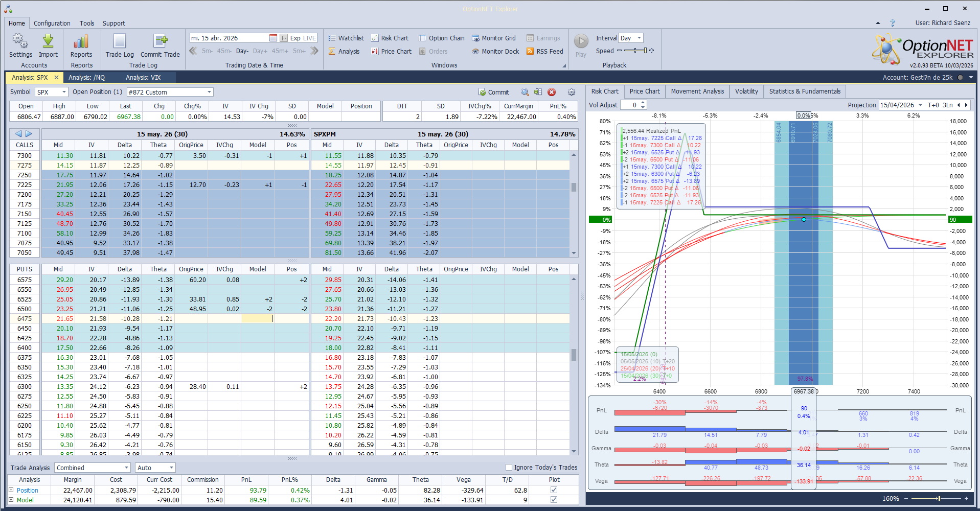The image size is (980, 511).
Task: Open the Reports chart icon
Action: click(81, 42)
